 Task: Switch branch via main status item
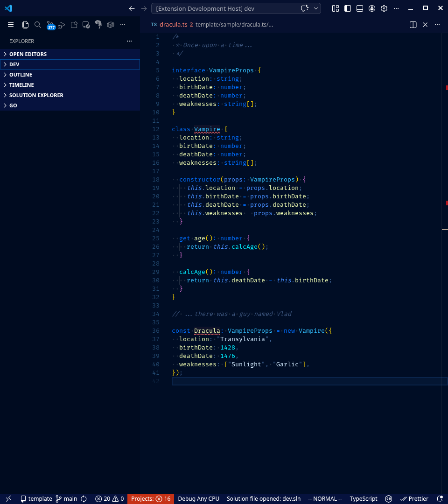click(x=67, y=498)
